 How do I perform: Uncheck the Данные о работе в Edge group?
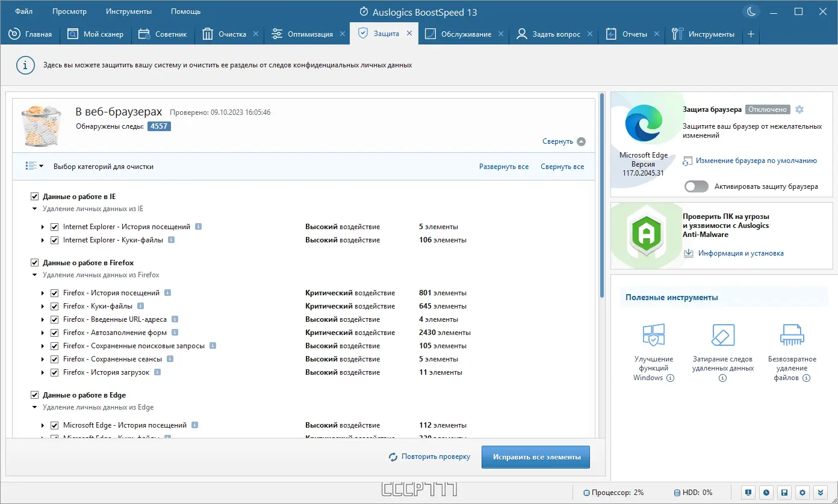coord(34,395)
